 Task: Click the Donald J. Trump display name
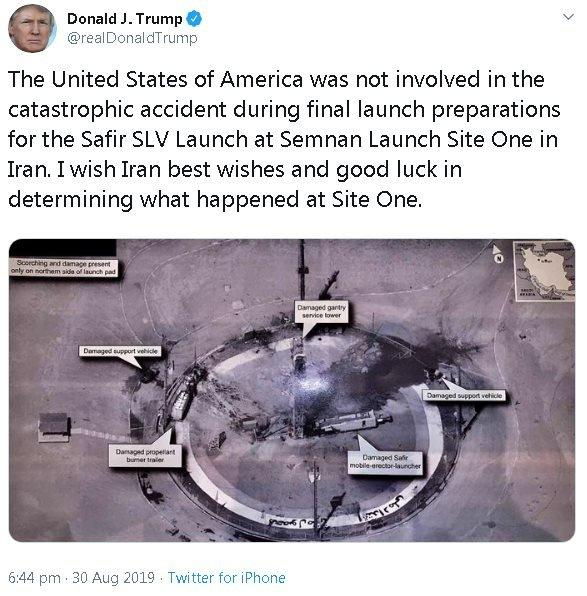pyautogui.click(x=125, y=19)
